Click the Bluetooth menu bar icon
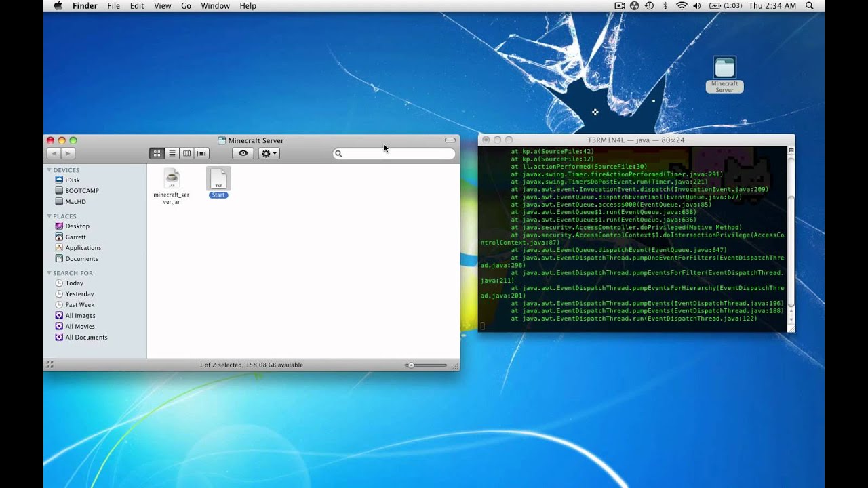This screenshot has width=868, height=488. [665, 5]
